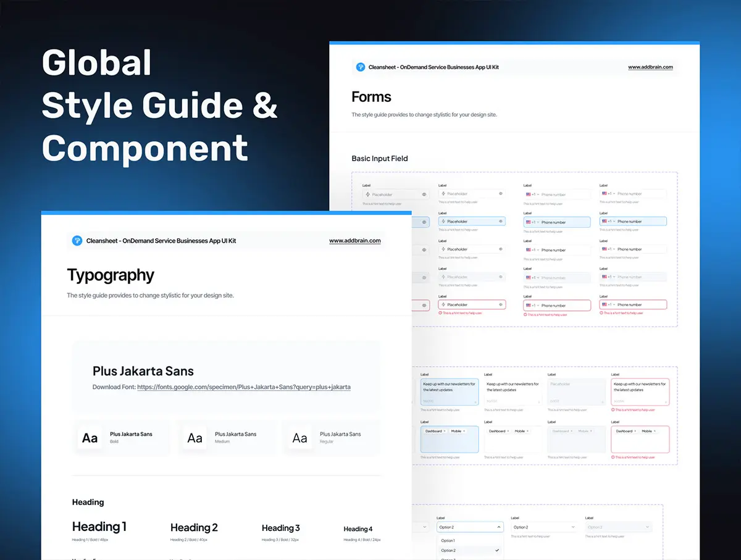Click the lightning icon in the blue-focused Placeholder field
741x560 pixels.
pos(443,222)
